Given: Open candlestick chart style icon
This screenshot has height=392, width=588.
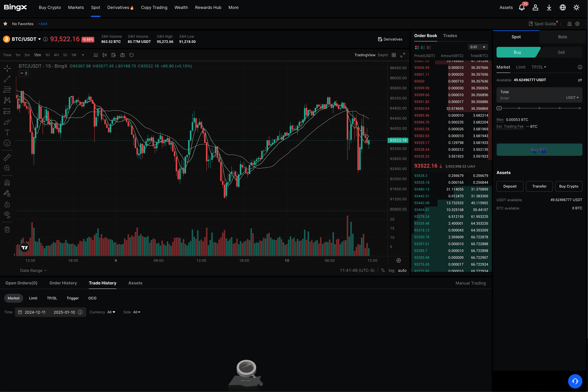Looking at the screenshot, I should click(105, 55).
